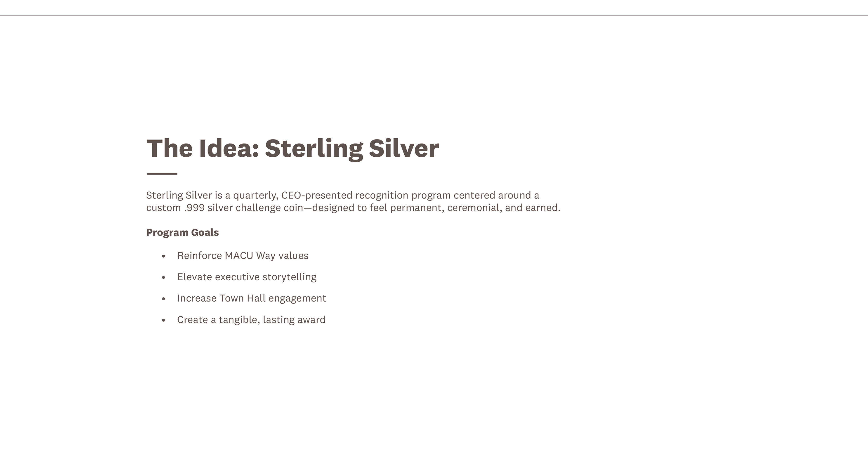Select the "Elevate executive storytelling" bullet text

(247, 277)
